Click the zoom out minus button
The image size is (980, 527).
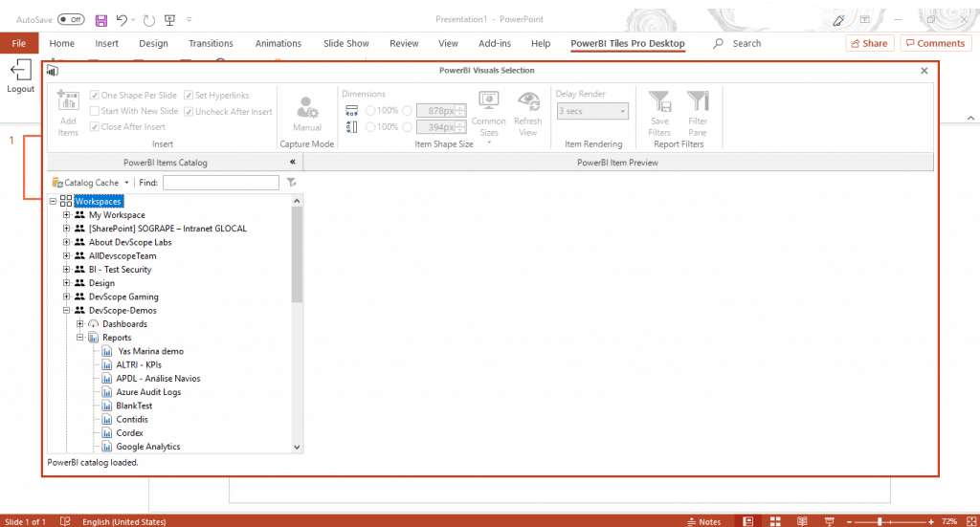pyautogui.click(x=850, y=521)
